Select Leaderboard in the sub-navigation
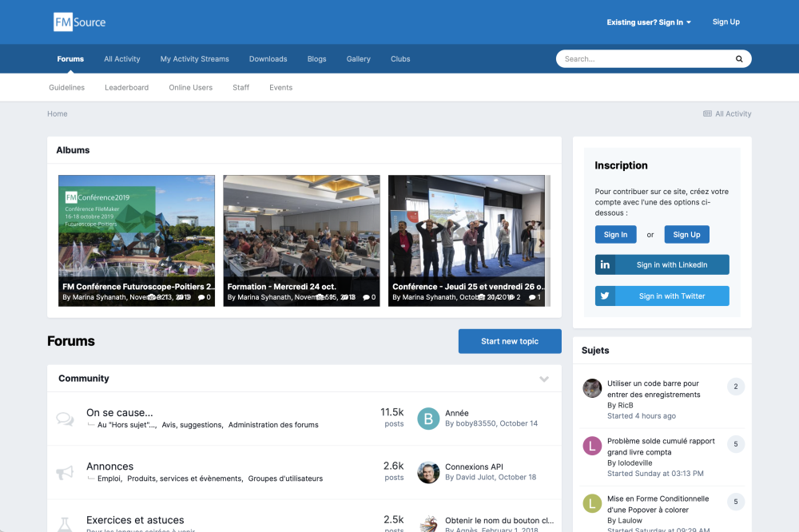The width and height of the screenshot is (799, 532). [126, 88]
